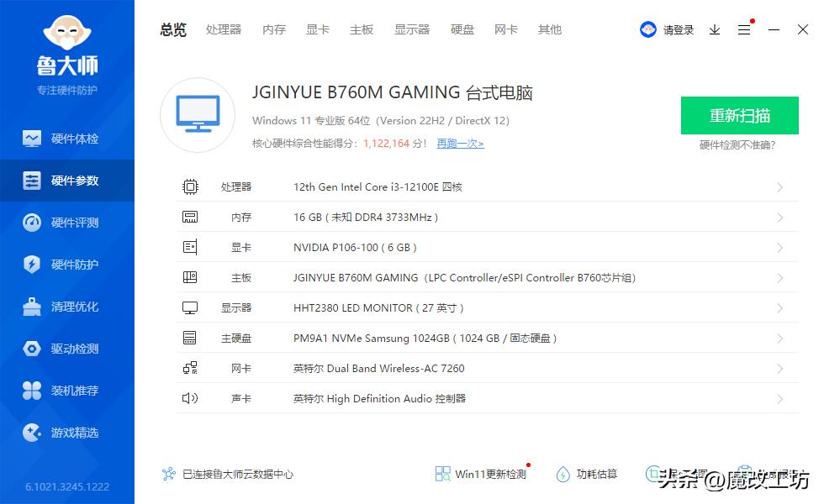The height and width of the screenshot is (504, 824).
Task: Open the hamburger menu at top right
Action: click(743, 29)
